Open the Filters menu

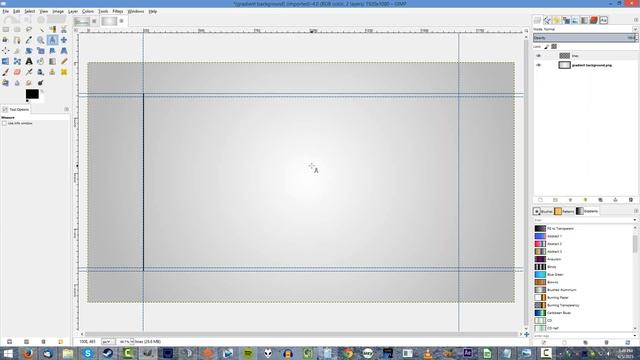(118, 11)
